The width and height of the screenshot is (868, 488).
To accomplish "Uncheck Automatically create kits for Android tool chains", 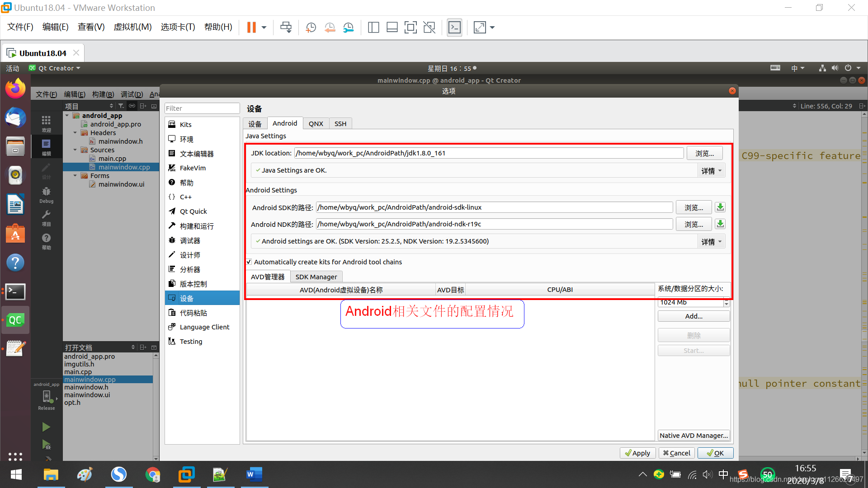I will (x=249, y=262).
